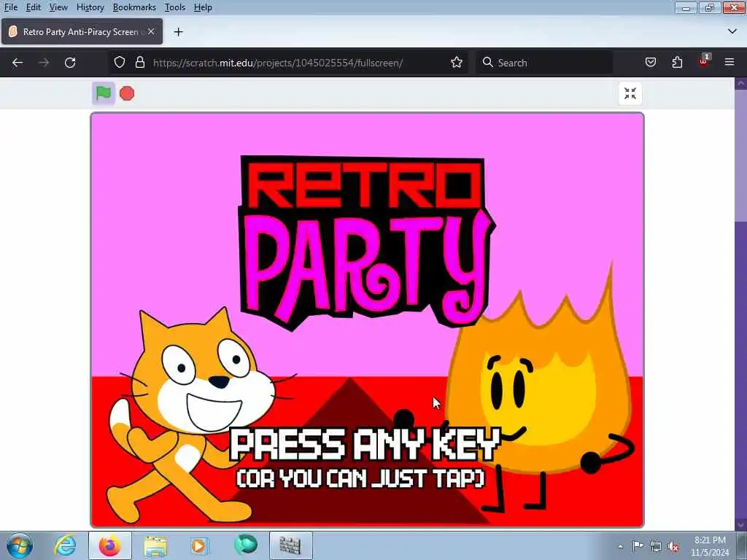
Task: Restore down the Firefox window
Action: point(709,7)
